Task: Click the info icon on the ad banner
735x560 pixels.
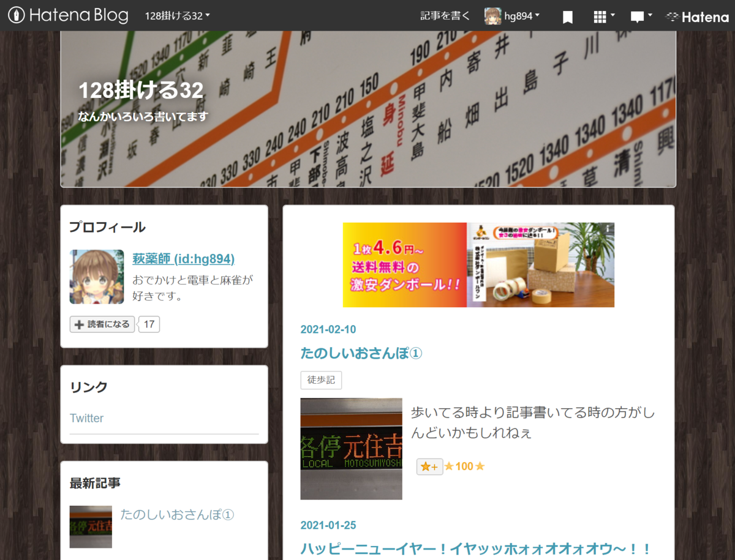Action: [x=608, y=227]
